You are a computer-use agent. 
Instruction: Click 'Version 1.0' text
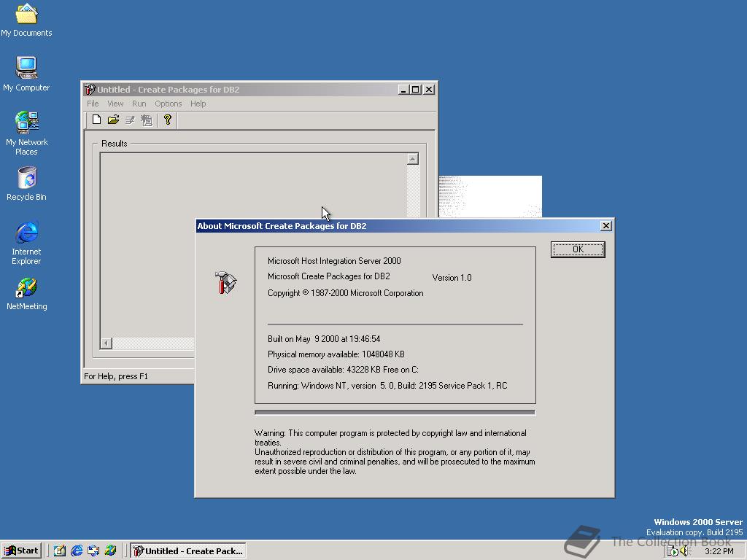(x=452, y=278)
